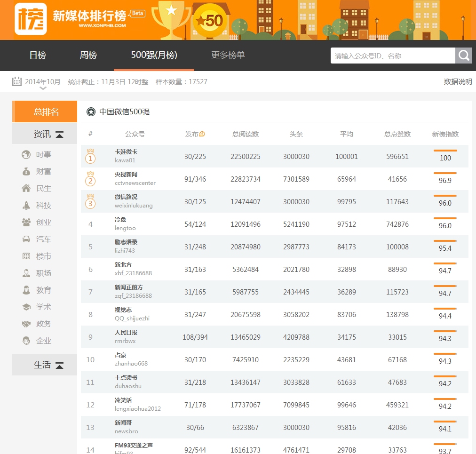
Task: Open the calendar icon beside 2014年10月
Action: (16, 81)
